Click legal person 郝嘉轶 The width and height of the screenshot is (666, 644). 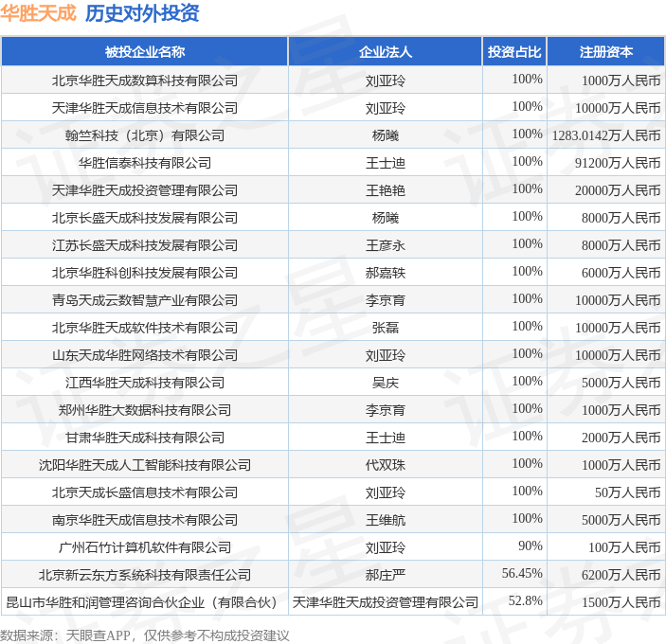(x=386, y=273)
